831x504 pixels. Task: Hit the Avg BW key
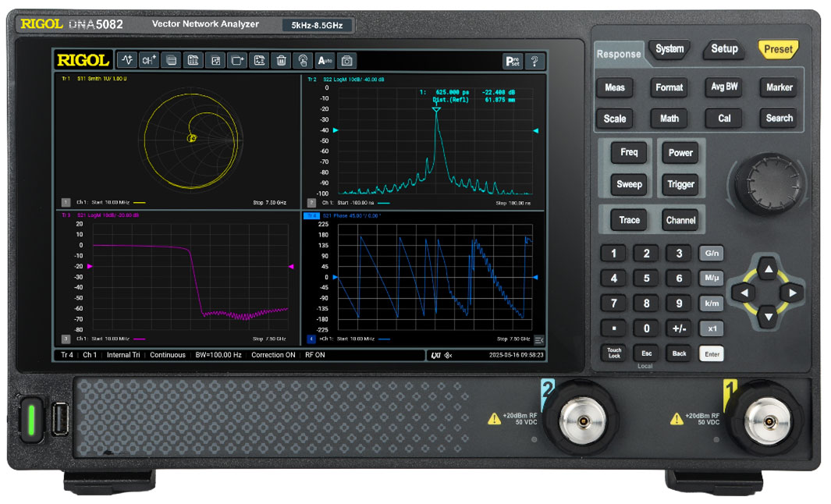click(724, 87)
